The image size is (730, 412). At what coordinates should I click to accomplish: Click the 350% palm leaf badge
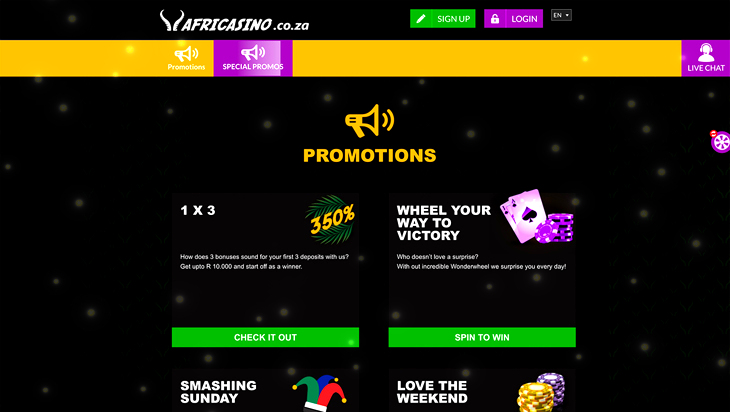(x=331, y=219)
